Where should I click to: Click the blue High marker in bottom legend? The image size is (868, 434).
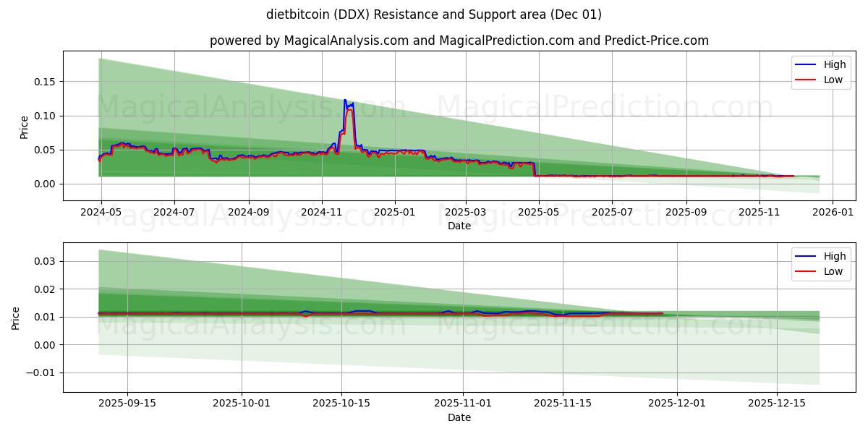point(805,255)
